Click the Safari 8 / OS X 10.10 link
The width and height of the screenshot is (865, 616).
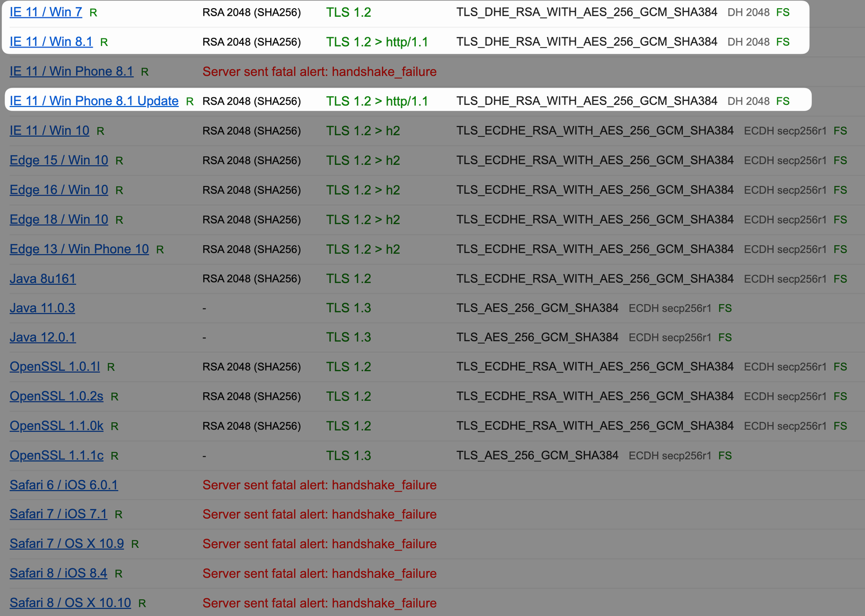(70, 603)
